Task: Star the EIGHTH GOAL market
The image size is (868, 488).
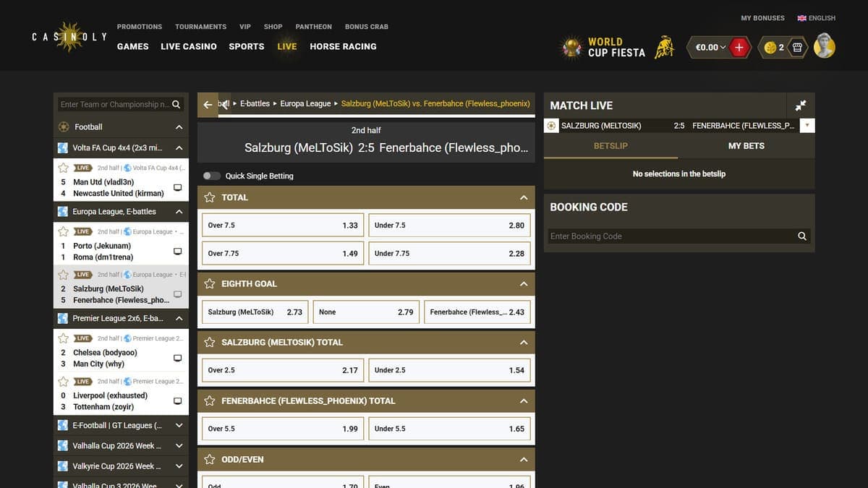Action: point(210,283)
